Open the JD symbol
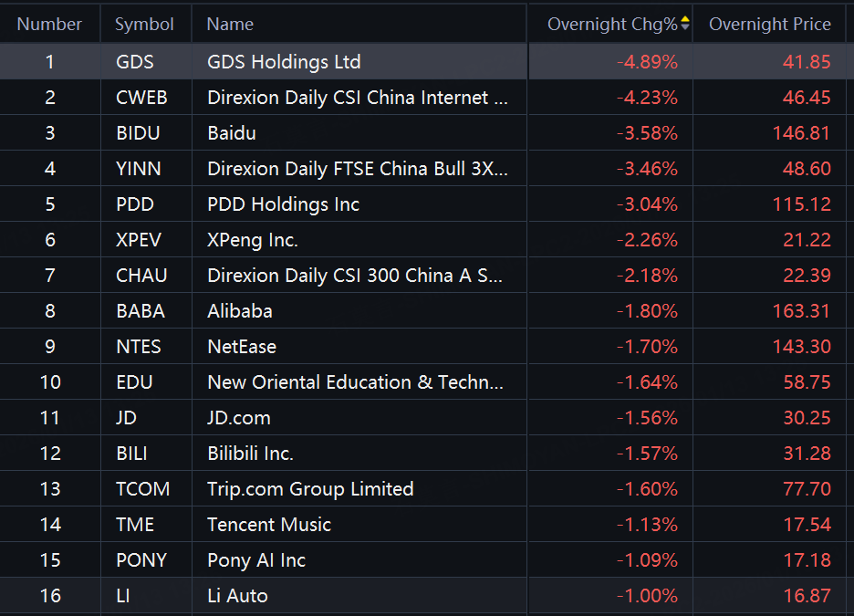 pos(127,418)
